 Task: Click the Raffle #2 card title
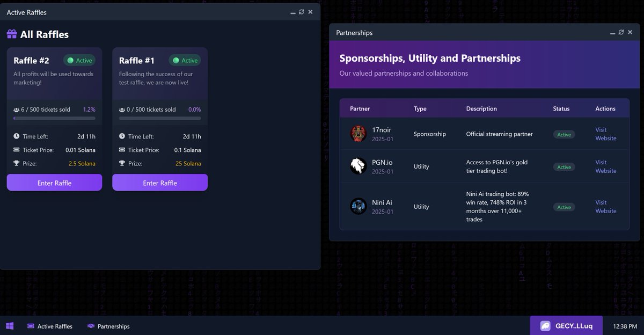31,61
